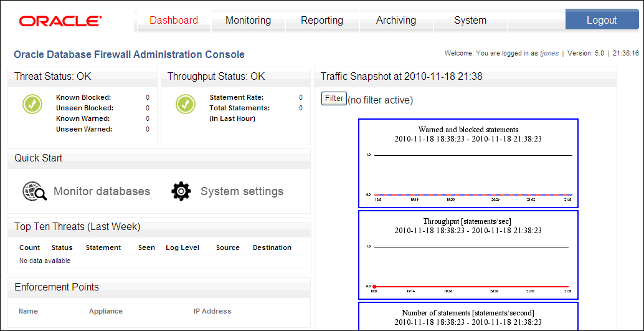Click the Threat Status green checkmark icon
Screen dimensions: 644x331
(32, 105)
